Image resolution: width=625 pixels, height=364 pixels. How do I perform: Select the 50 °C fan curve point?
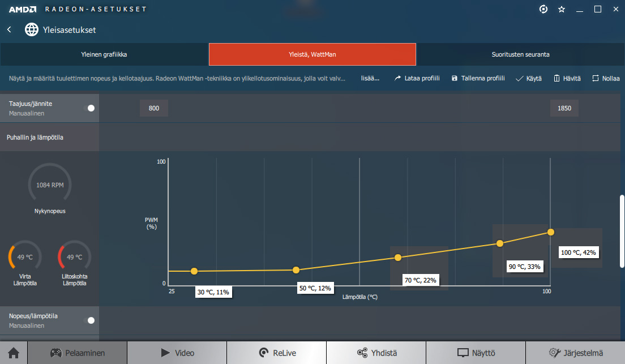(296, 270)
